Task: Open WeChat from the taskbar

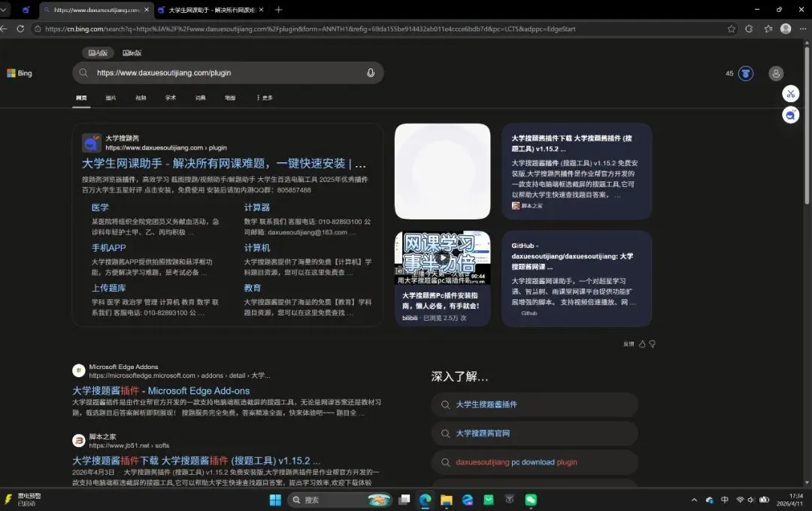Action: tap(531, 500)
